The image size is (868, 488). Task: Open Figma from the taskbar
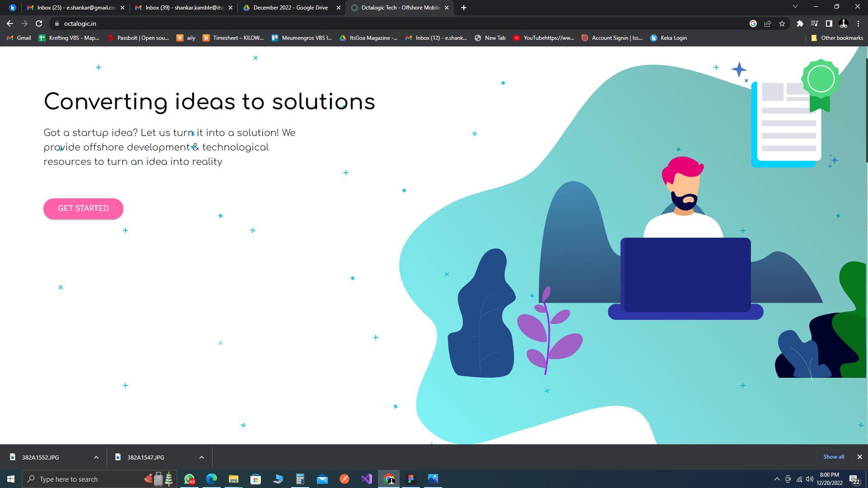411,479
